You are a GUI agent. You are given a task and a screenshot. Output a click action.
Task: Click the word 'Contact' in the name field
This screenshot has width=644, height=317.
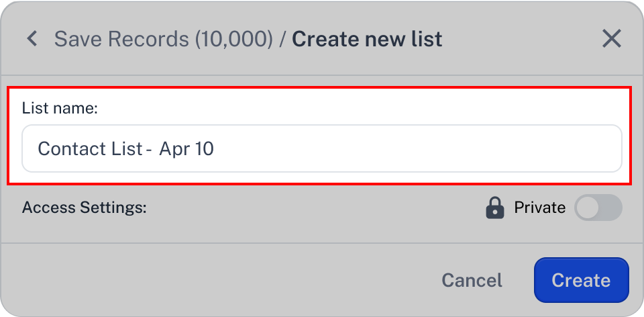pyautogui.click(x=68, y=148)
